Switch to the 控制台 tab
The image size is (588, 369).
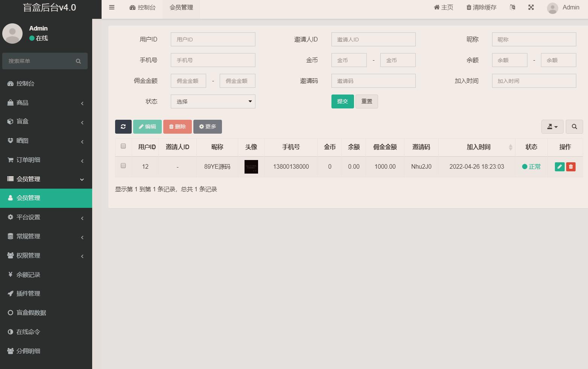(143, 8)
